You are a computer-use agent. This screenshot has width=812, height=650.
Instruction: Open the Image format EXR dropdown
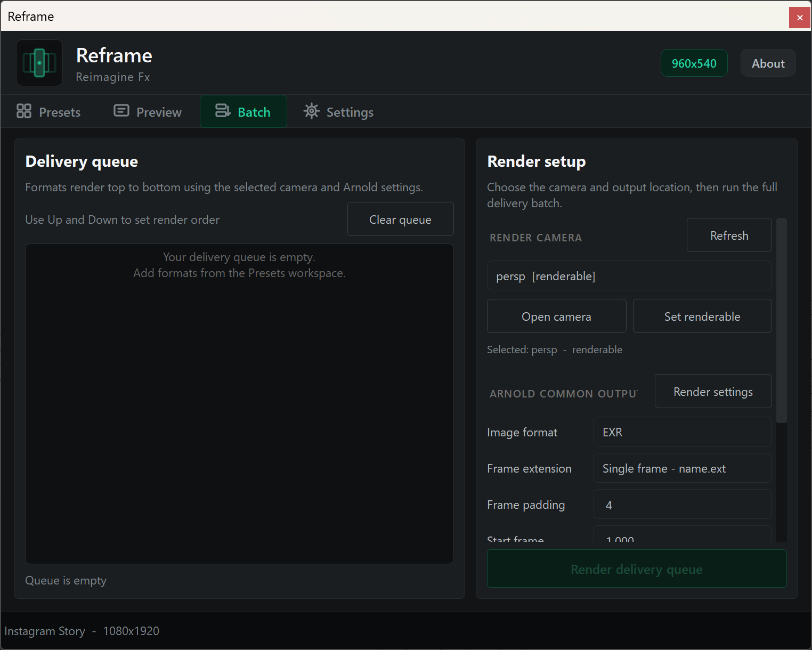point(683,432)
